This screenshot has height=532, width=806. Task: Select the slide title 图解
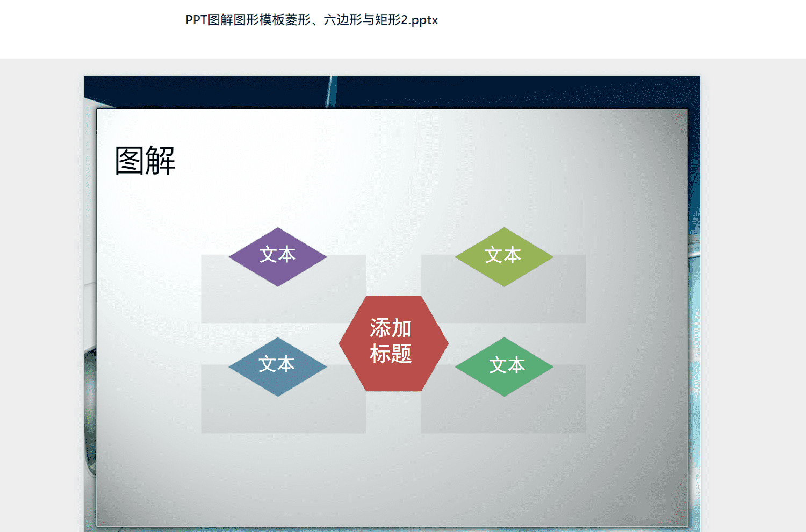tap(145, 161)
